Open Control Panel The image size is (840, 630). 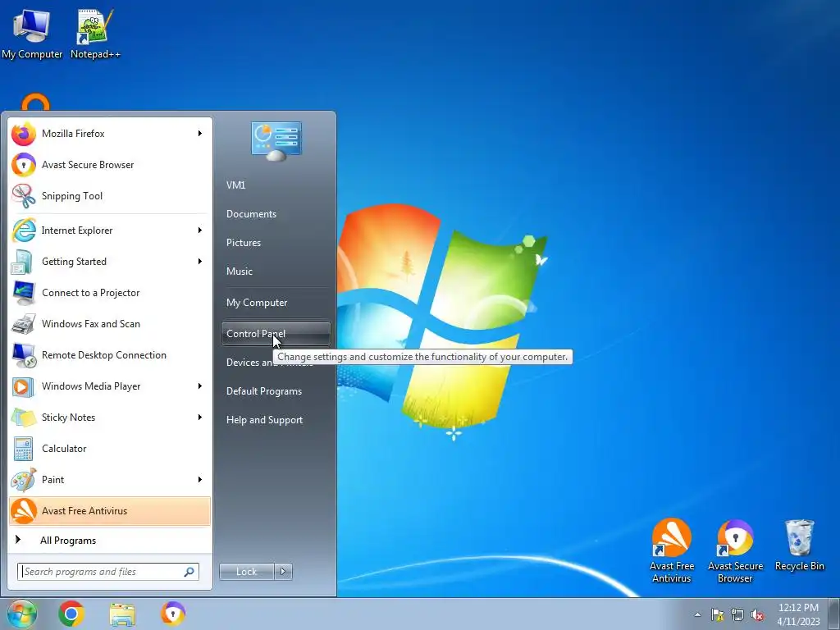click(276, 333)
